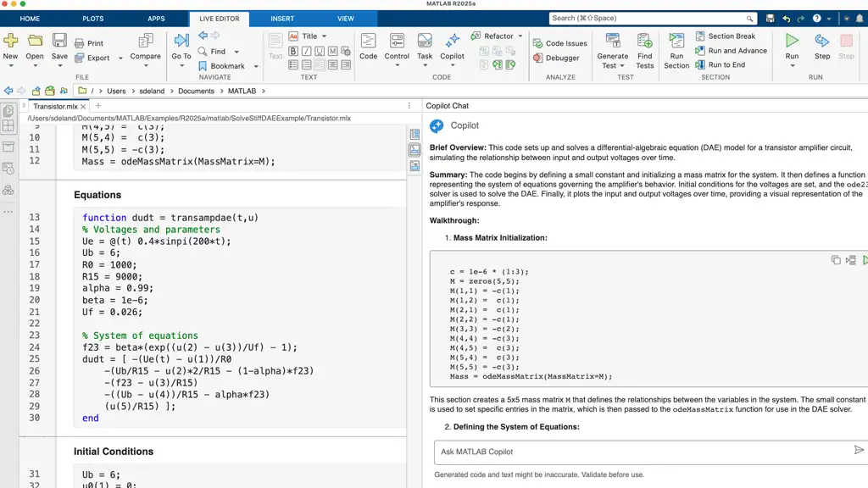Toggle bold text formatting
Image resolution: width=868 pixels, height=488 pixels.
[x=293, y=51]
